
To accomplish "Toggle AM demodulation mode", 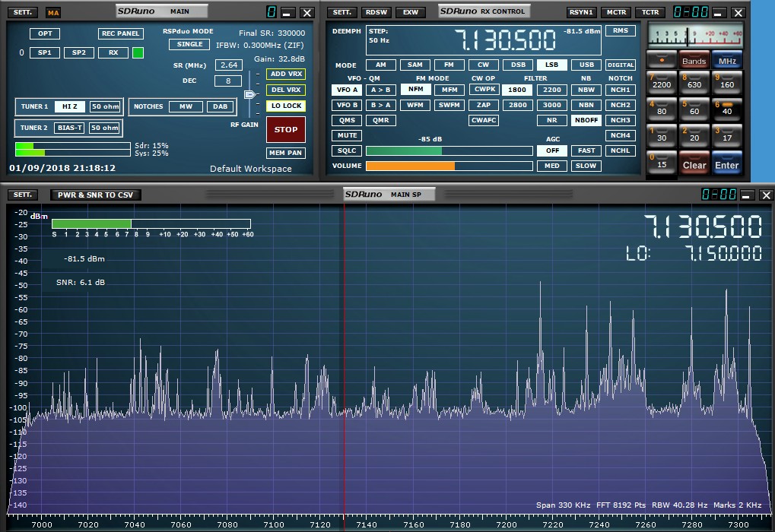I will tap(380, 65).
